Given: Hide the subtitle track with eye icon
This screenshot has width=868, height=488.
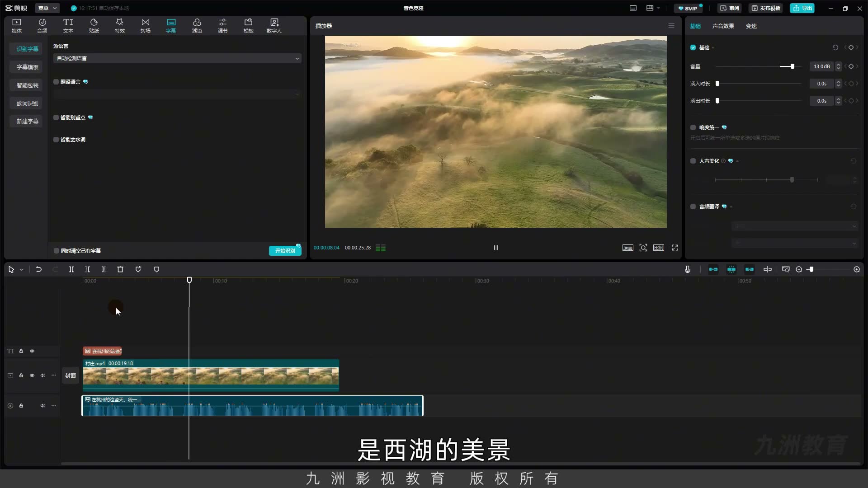Looking at the screenshot, I should pos(32,351).
